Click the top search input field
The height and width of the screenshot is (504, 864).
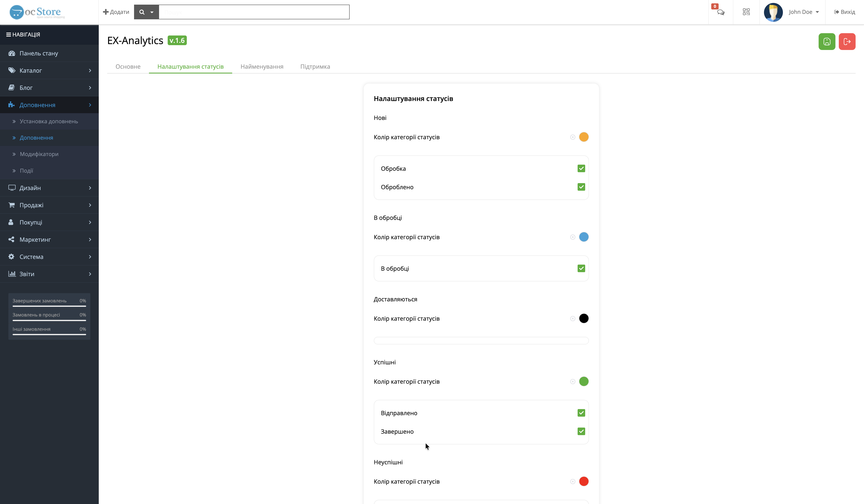coord(254,12)
